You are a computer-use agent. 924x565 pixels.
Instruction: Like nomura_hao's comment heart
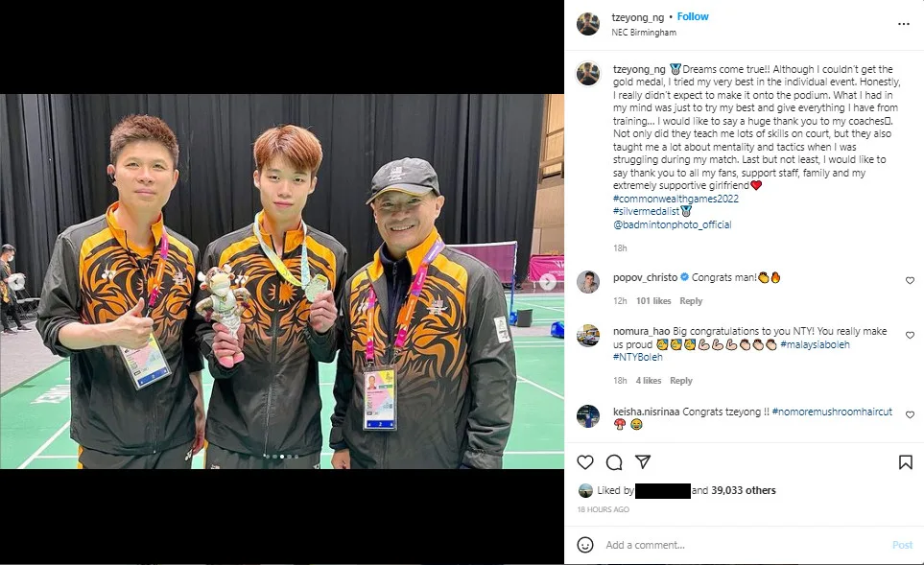(910, 335)
